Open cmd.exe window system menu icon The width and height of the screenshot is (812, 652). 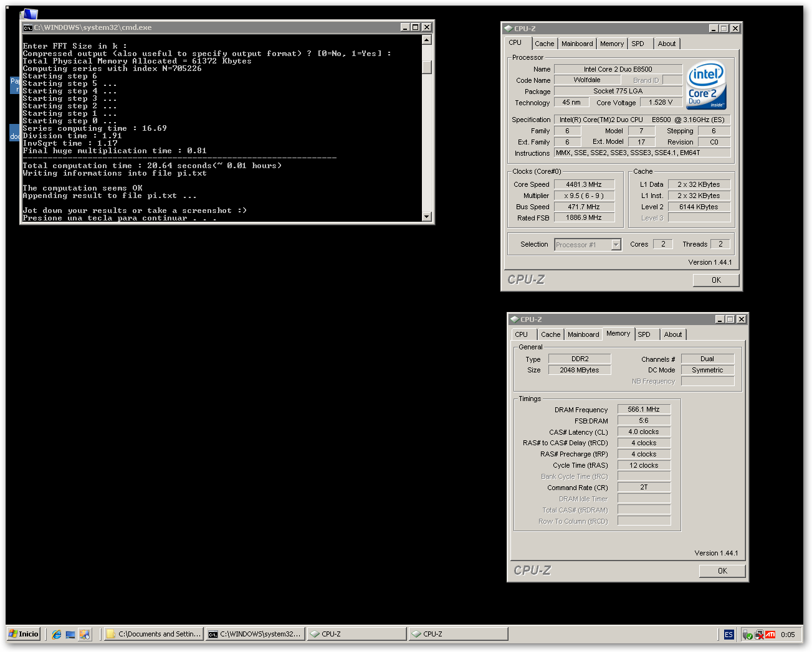[27, 27]
